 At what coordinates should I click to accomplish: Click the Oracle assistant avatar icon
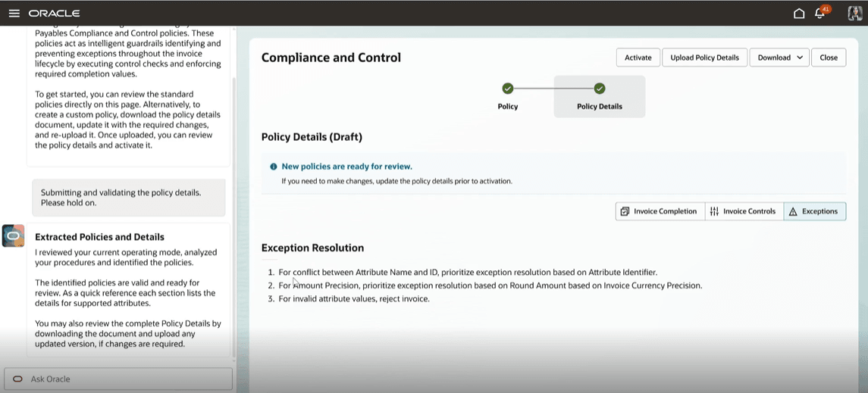[x=14, y=235]
